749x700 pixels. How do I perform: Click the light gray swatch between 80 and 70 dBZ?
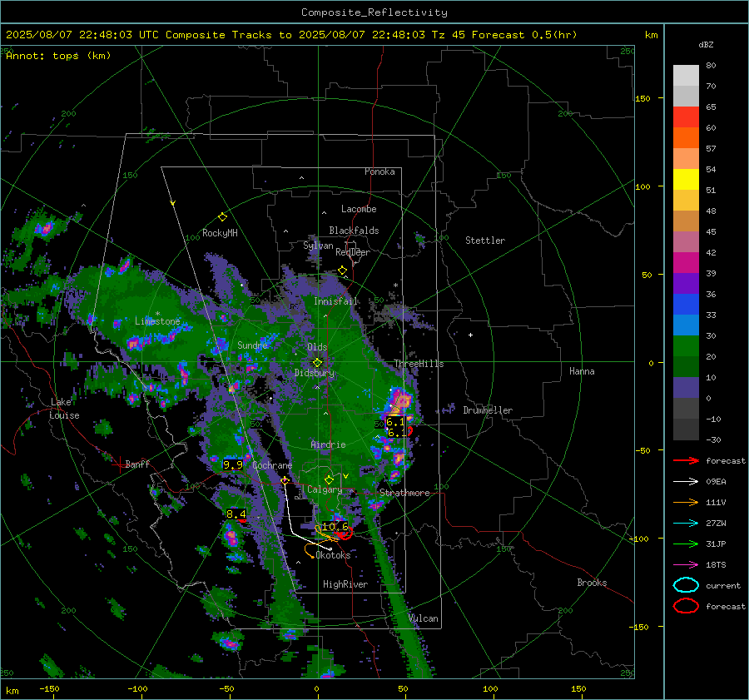(686, 76)
